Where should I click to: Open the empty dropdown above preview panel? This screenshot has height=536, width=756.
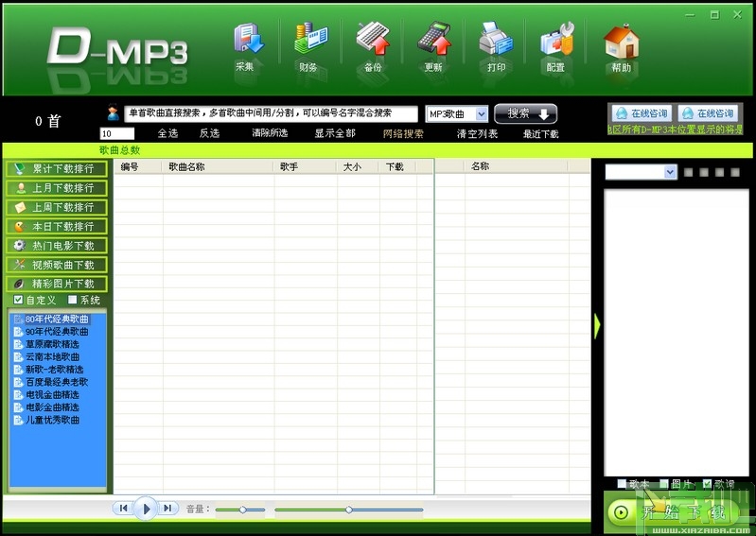[642, 172]
